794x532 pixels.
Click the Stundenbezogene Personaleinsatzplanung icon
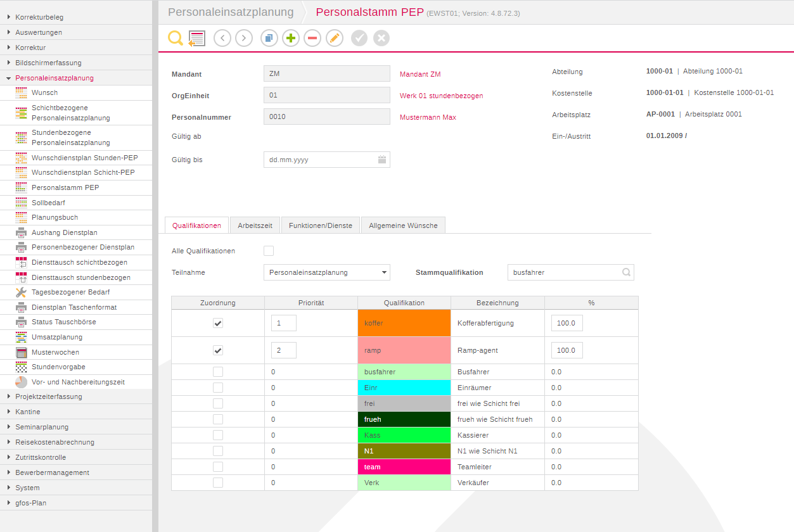[x=21, y=137]
